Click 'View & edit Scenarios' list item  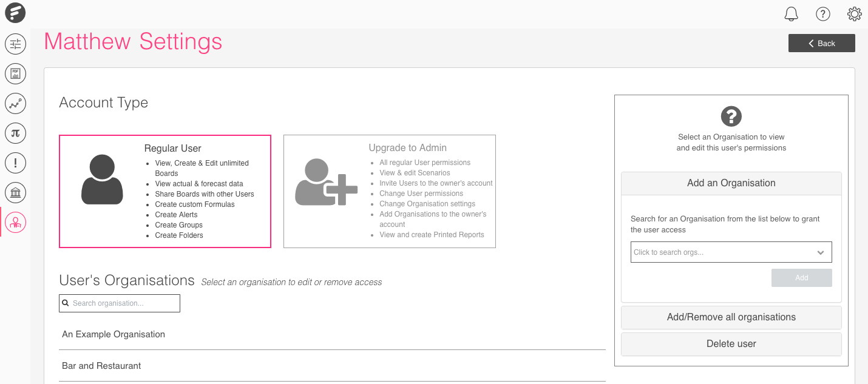pos(415,173)
